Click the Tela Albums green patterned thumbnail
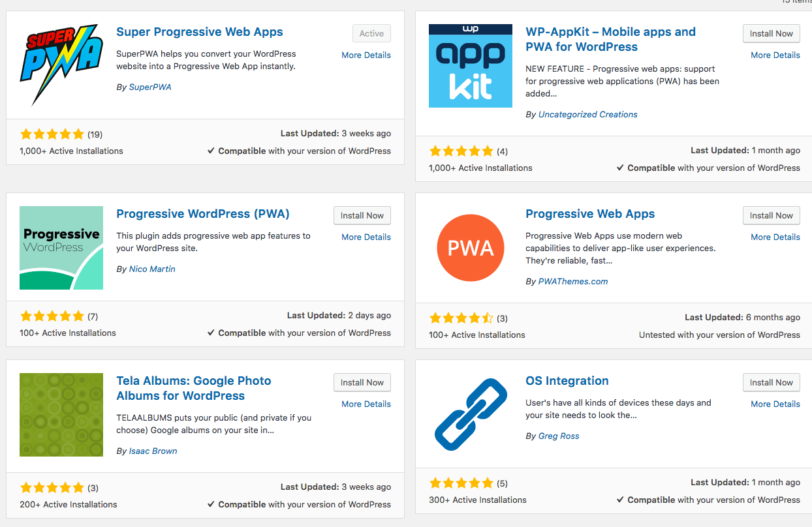 tap(61, 414)
